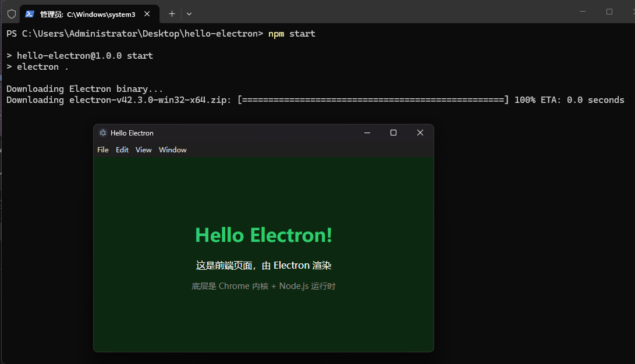Close the Hello Electron window
The image size is (635, 364).
click(x=420, y=133)
